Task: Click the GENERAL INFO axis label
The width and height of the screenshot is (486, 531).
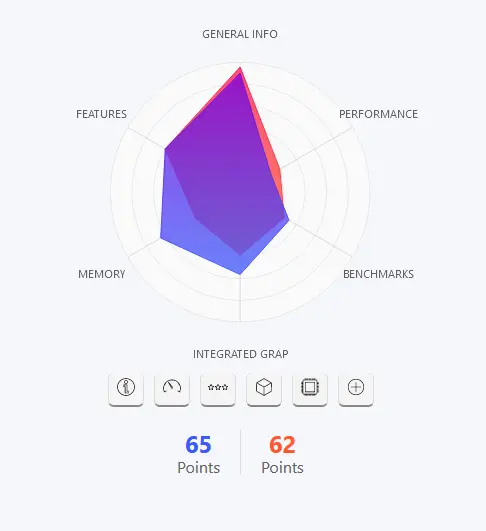Action: [240, 34]
